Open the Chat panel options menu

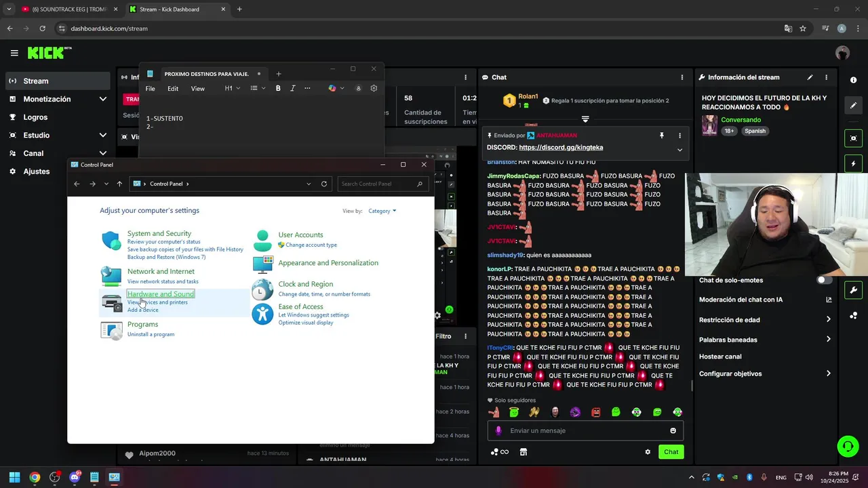point(682,77)
